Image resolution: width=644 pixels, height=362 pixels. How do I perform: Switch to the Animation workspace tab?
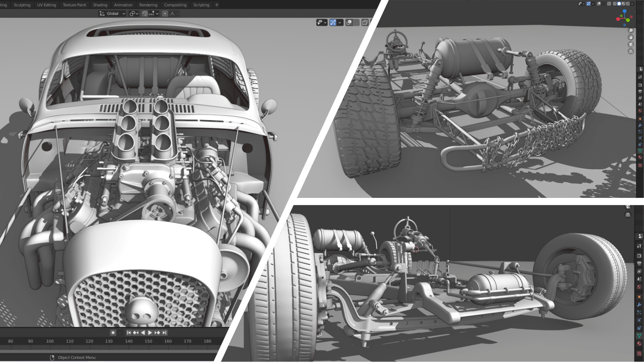tap(123, 5)
